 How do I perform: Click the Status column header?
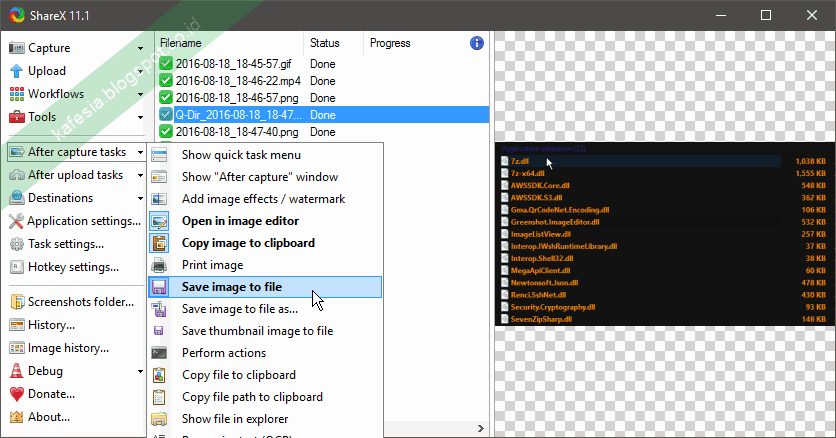tap(334, 43)
